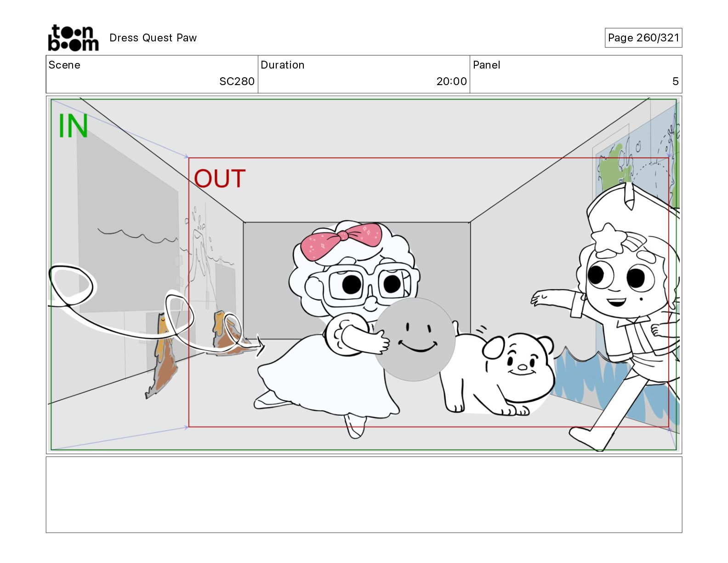
Task: Click the empty notes box below the panel
Action: pyautogui.click(x=364, y=494)
